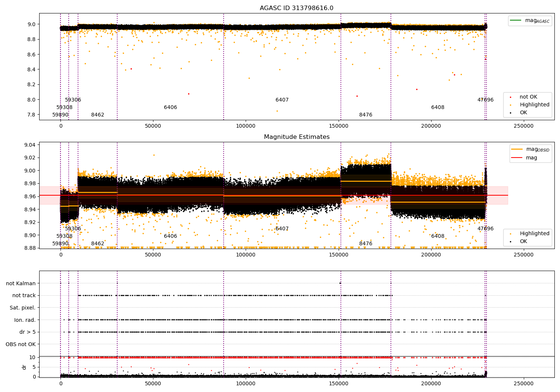Image resolution: width=560 pixels, height=392 pixels.
Task: Select the 0 x-axis tick in bottom panel
Action: tap(60, 383)
